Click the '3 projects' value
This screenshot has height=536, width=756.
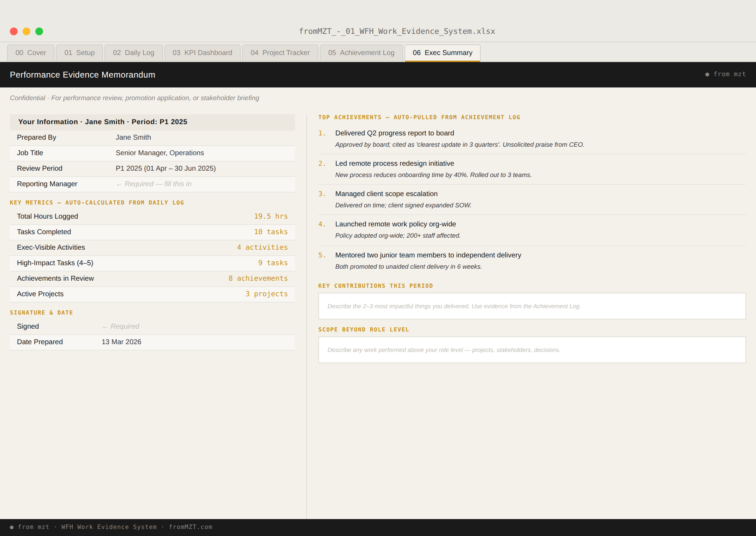[266, 294]
